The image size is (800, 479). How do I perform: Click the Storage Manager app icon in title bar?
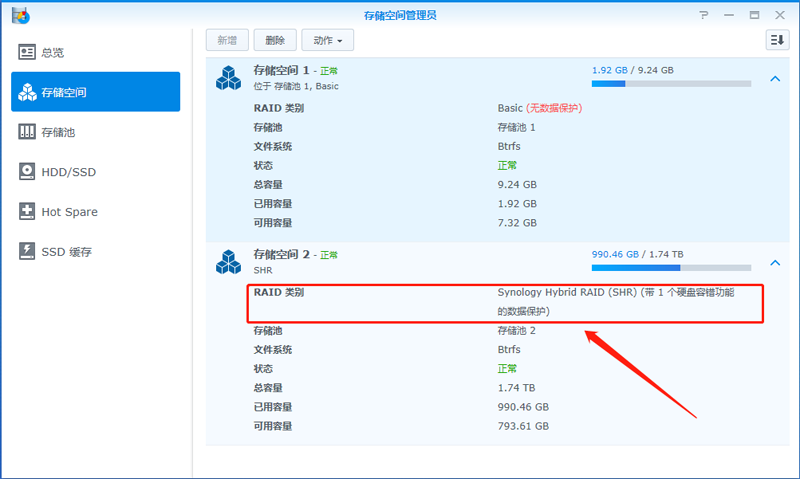pyautogui.click(x=20, y=15)
